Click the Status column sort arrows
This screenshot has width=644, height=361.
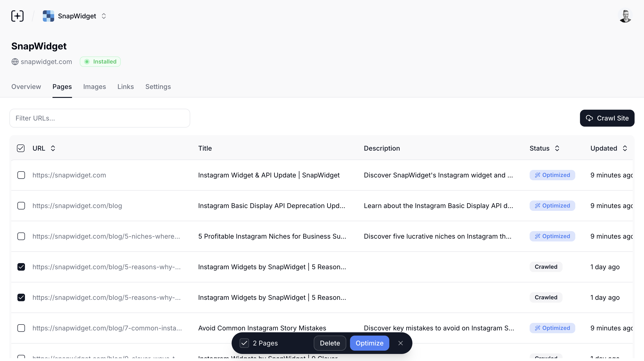coord(557,148)
